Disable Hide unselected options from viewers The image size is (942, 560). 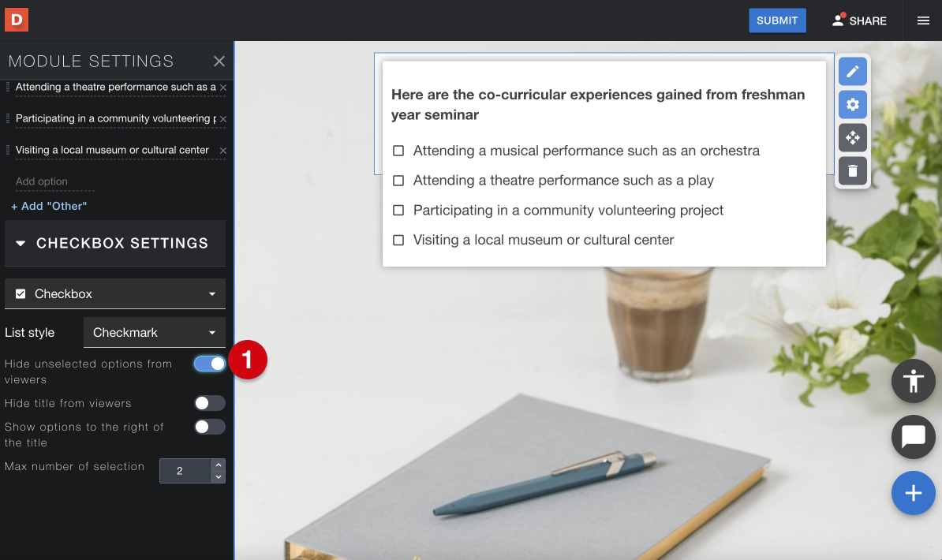[210, 364]
